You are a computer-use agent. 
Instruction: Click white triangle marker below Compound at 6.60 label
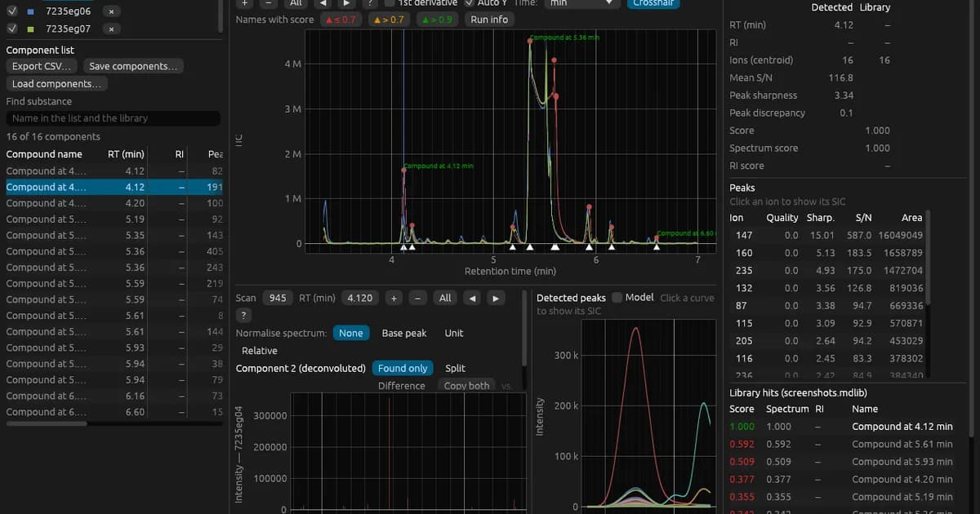(657, 246)
